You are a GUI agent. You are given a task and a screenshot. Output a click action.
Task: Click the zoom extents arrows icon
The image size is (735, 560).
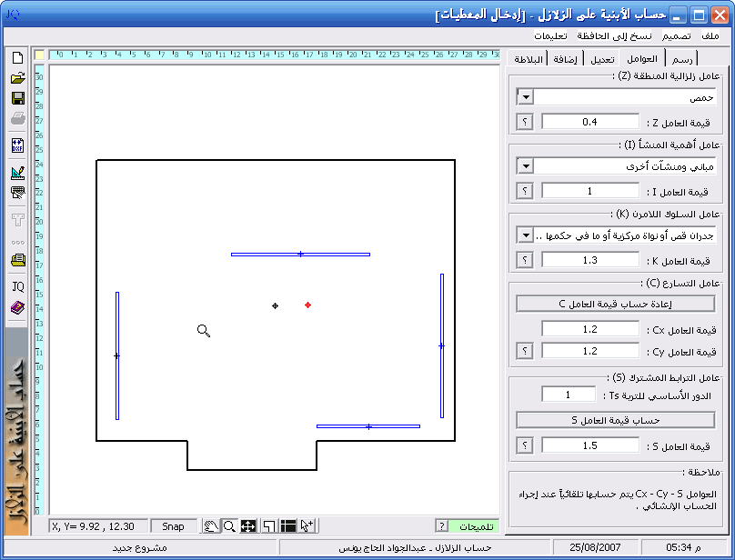pos(248,526)
